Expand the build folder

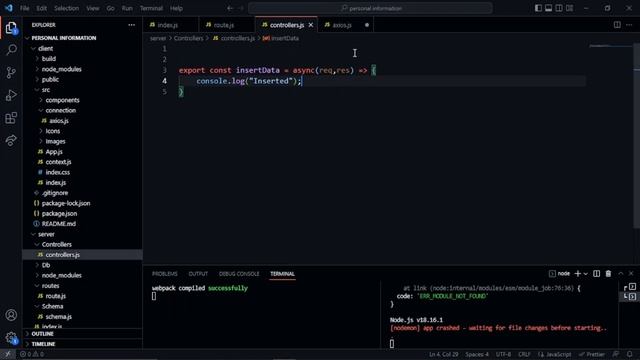(49, 59)
